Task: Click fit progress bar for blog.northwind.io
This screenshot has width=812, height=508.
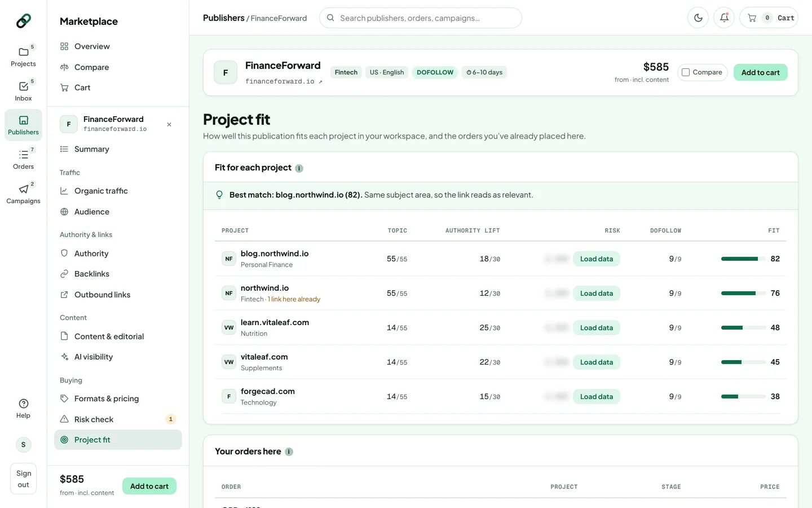Action: (743, 259)
